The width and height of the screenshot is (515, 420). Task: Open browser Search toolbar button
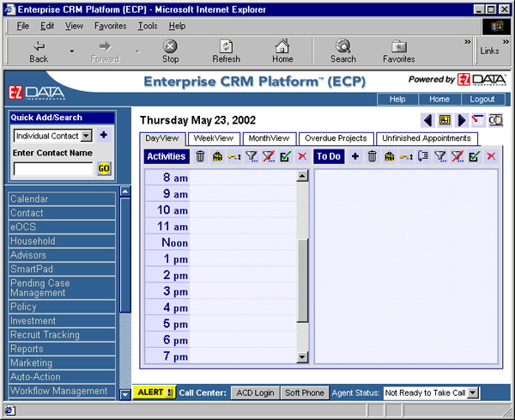pos(343,52)
